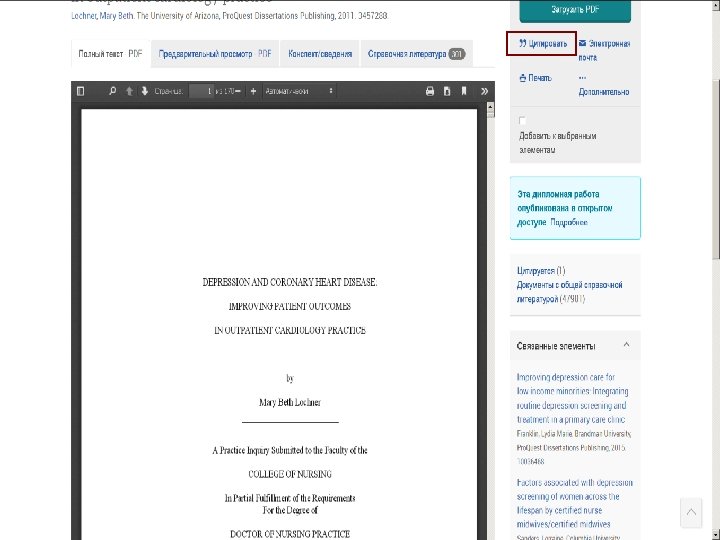Click the Цитировать button
720x540 pixels.
point(542,44)
